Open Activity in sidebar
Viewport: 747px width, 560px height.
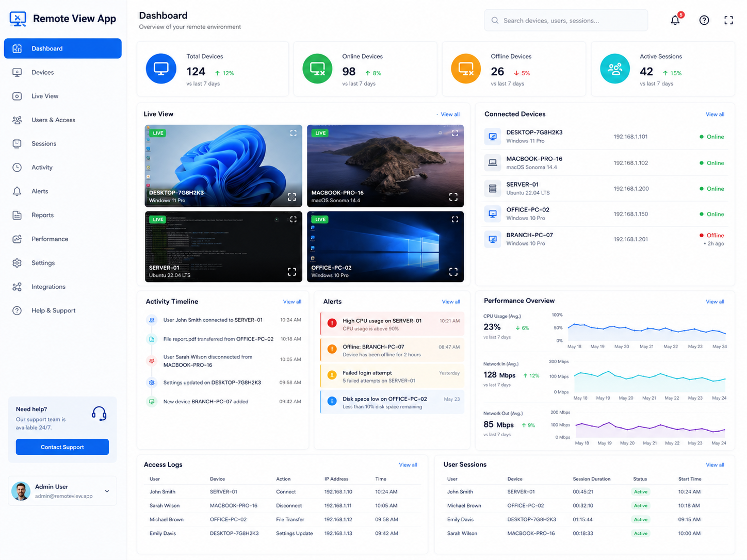[63, 167]
